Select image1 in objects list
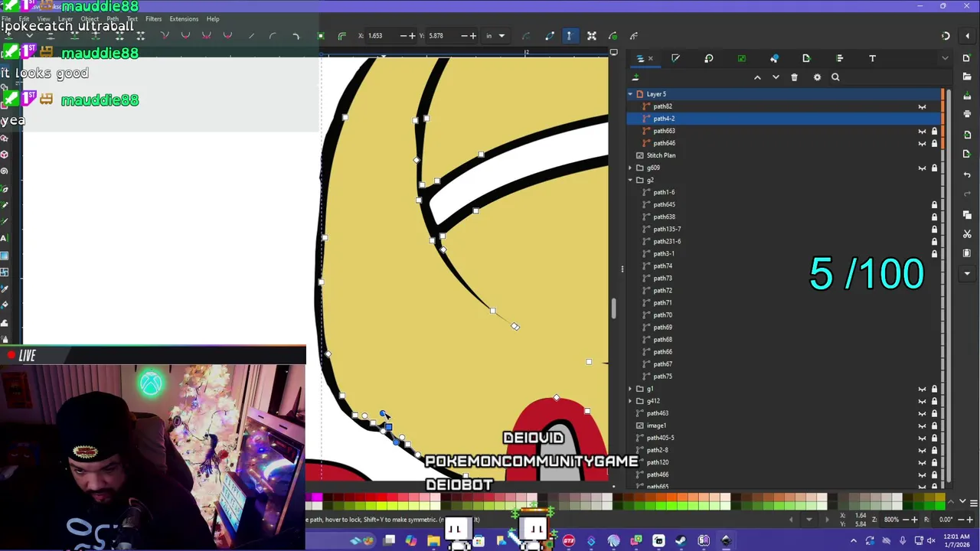 784,425
